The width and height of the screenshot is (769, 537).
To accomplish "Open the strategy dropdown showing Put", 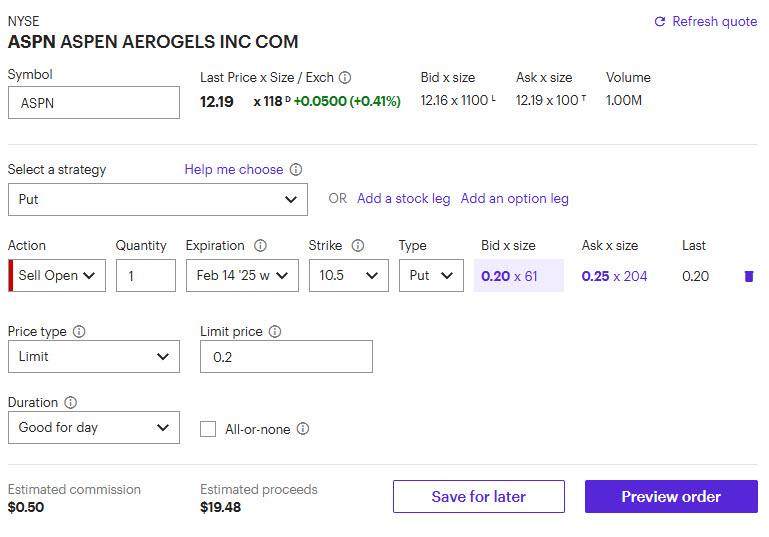I will [157, 199].
